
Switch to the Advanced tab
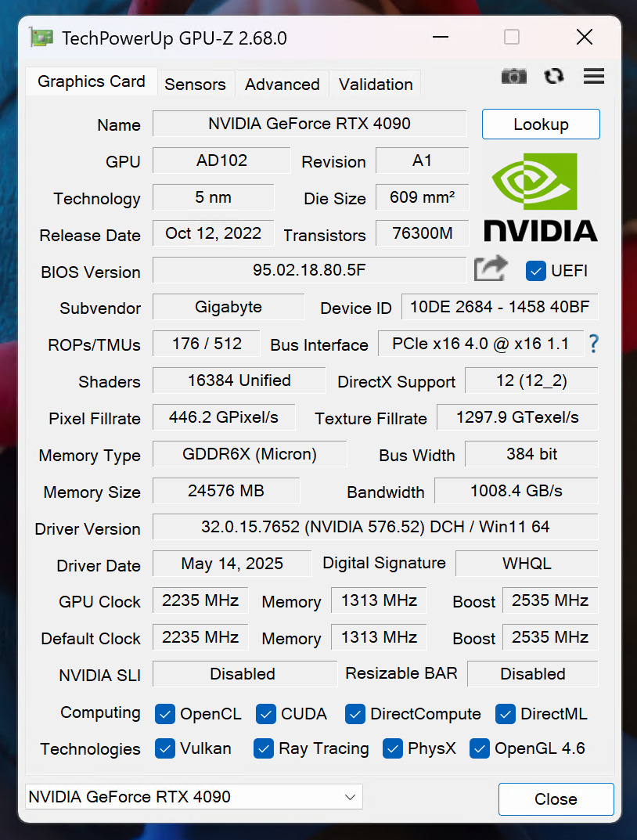pyautogui.click(x=282, y=85)
